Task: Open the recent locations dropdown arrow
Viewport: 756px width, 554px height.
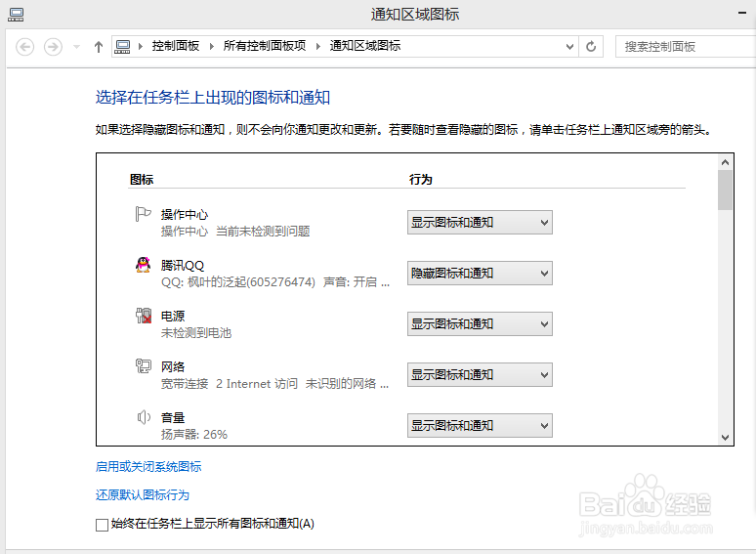Action: click(x=76, y=47)
